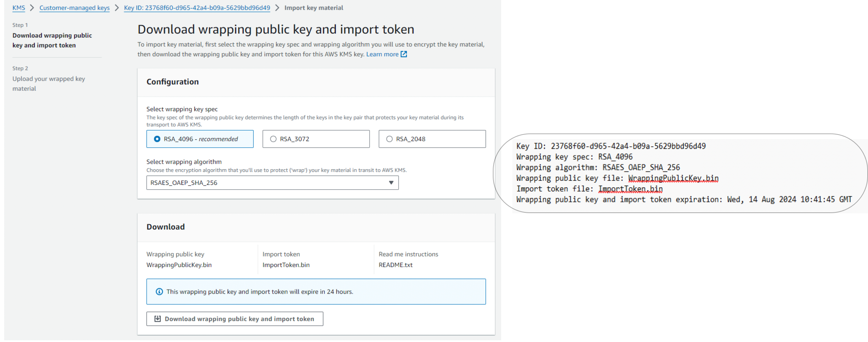Click the ImportToken.bin file name in Download

click(286, 265)
